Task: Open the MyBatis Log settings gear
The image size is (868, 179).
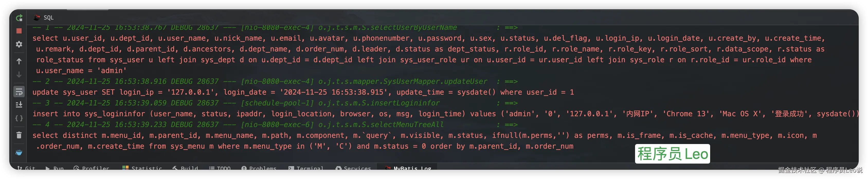Action: (x=19, y=44)
